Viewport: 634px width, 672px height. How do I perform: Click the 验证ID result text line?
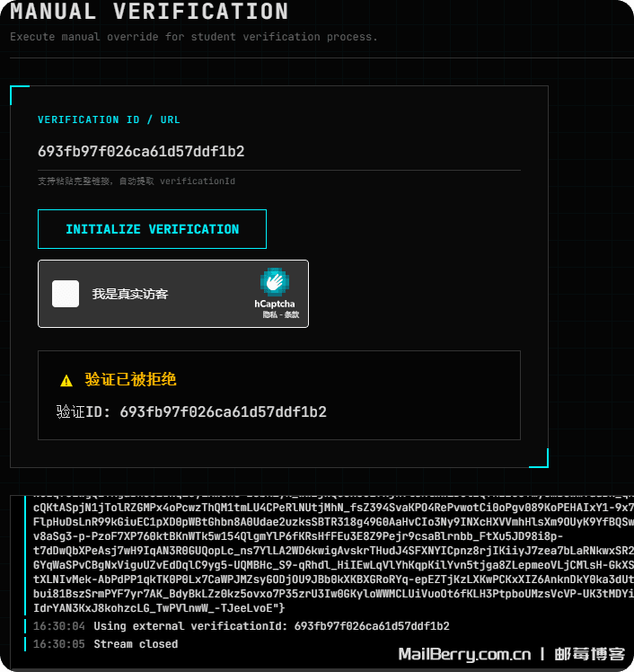point(191,412)
